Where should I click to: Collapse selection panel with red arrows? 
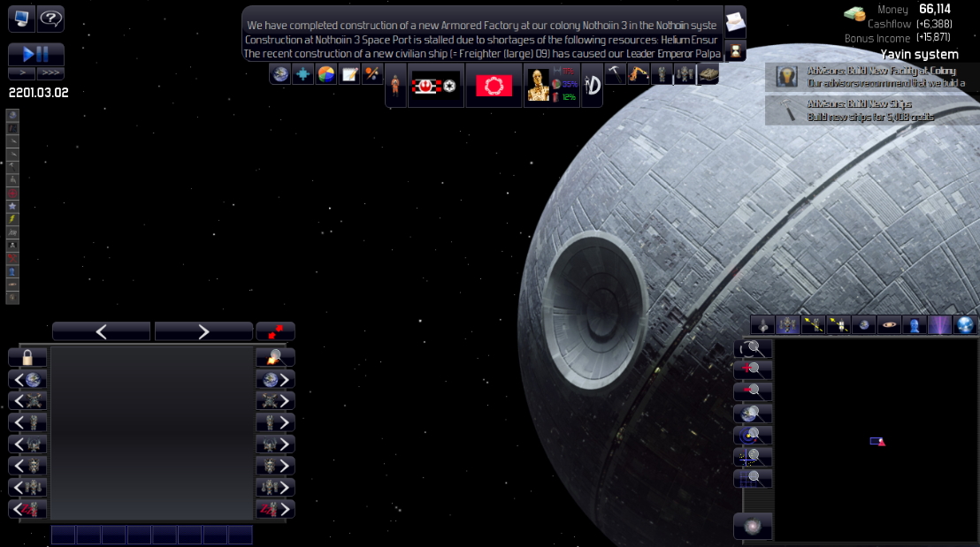click(x=275, y=331)
